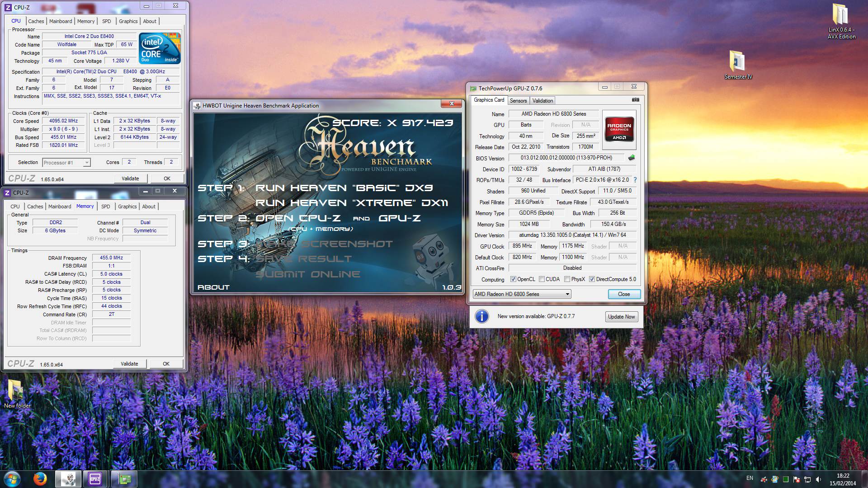868x488 pixels.
Task: Select the Semester IV desktop folder
Action: click(738, 65)
